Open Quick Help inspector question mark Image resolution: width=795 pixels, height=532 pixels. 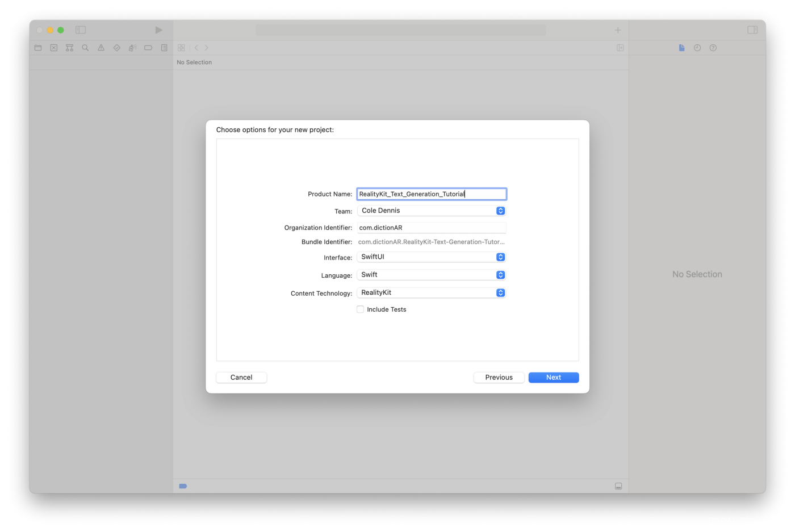[713, 48]
